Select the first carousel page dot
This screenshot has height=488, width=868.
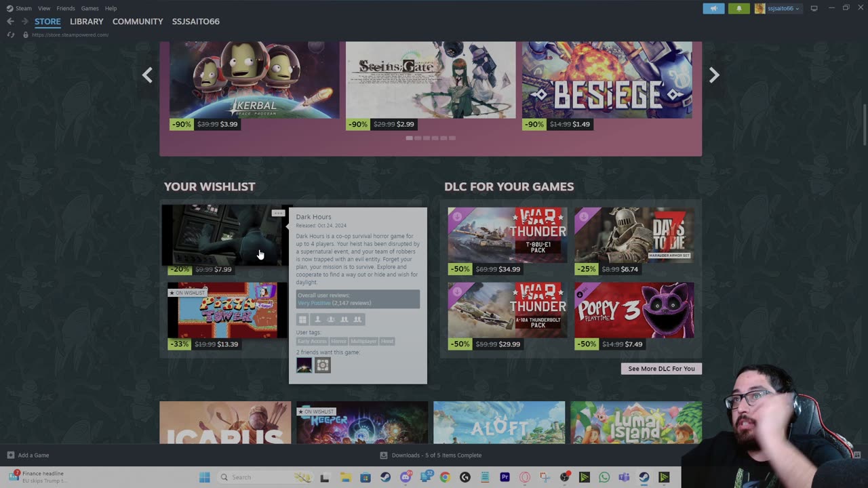409,138
